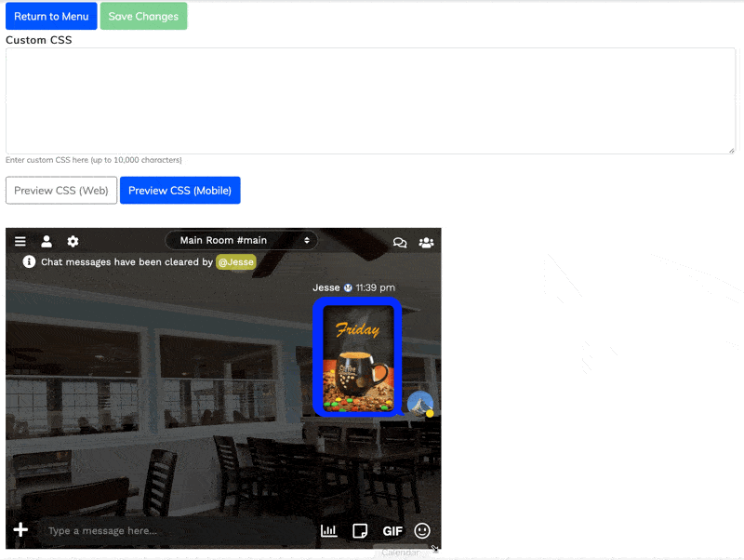Click the @Jesse mention tag

coord(235,262)
